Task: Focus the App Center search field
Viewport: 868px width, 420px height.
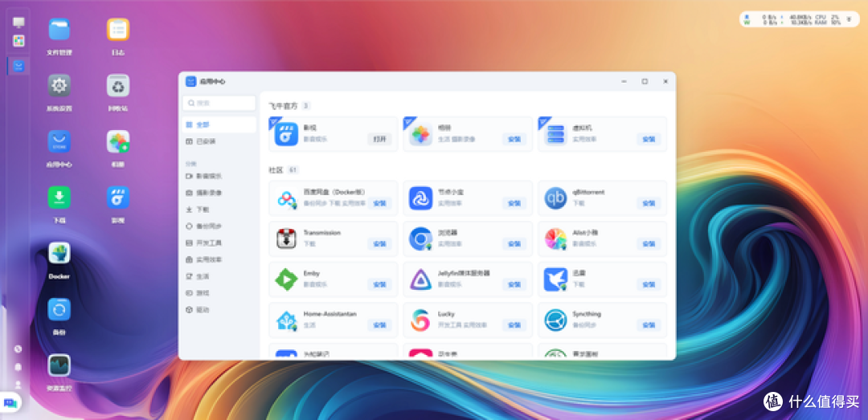Action: [219, 103]
